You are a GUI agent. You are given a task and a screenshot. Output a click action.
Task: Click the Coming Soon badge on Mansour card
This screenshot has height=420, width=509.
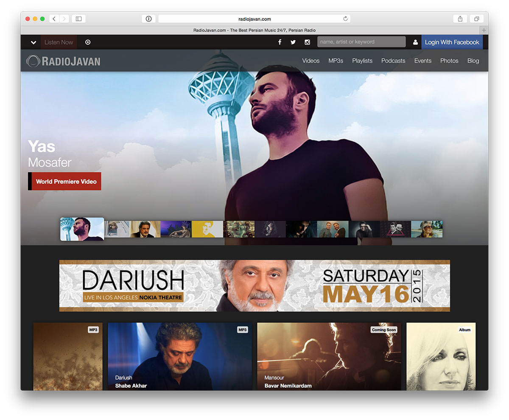[x=384, y=330]
